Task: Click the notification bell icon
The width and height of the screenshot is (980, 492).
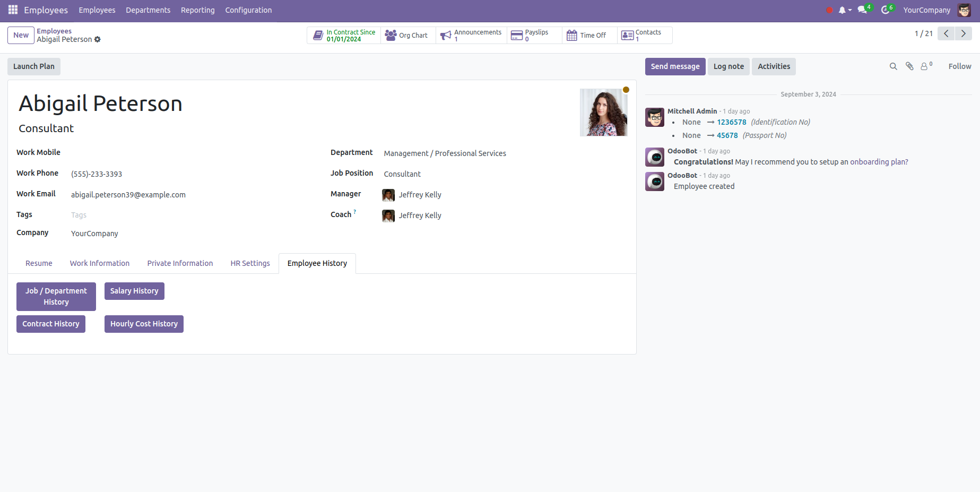Action: (842, 10)
